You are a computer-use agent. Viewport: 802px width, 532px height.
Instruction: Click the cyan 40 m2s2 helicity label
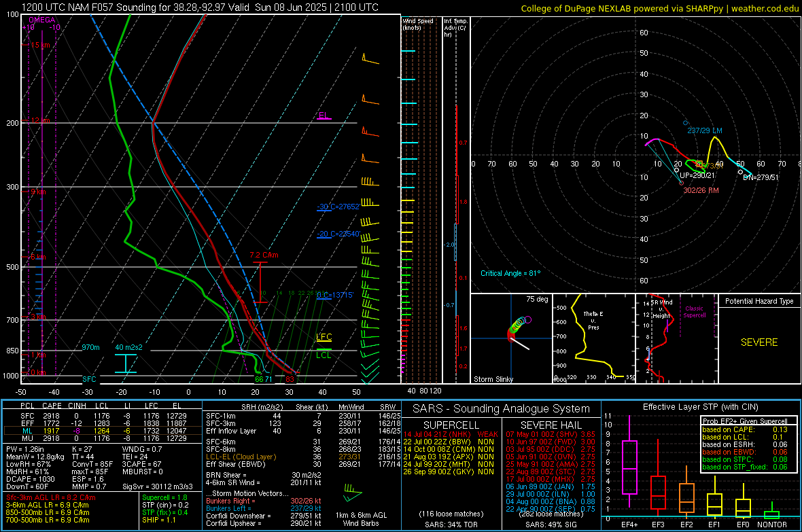click(x=129, y=347)
